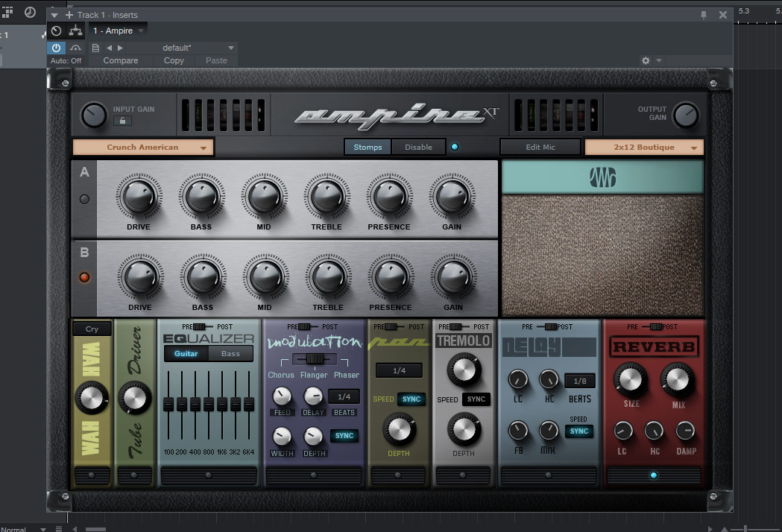Enable the Delay pedal footswitch
This screenshot has width=782, height=532.
(549, 475)
